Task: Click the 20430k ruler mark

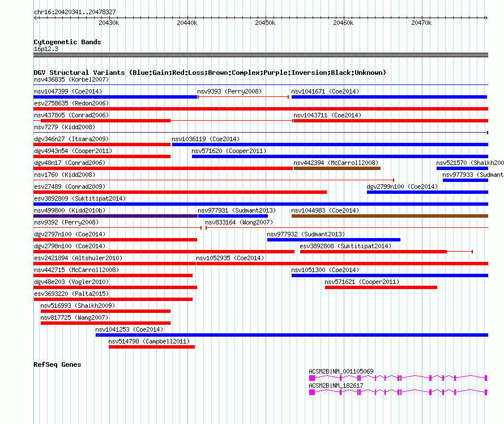Action: [x=109, y=23]
